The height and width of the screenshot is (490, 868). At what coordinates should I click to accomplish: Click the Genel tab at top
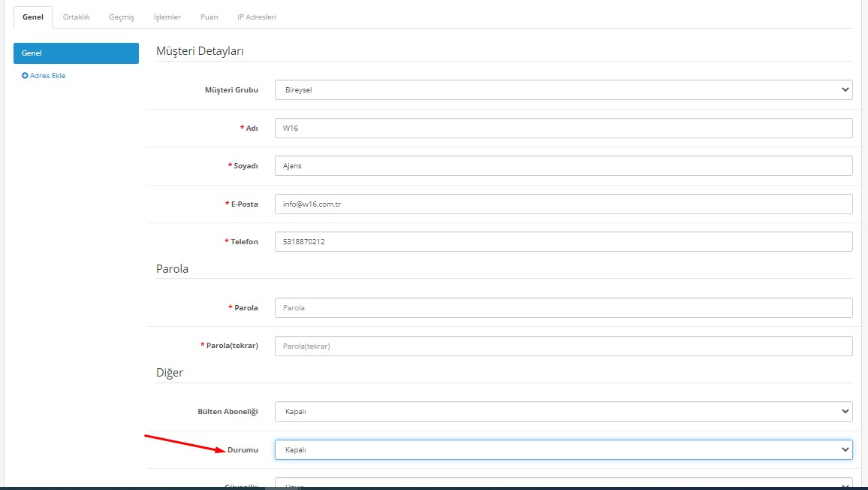[x=33, y=17]
